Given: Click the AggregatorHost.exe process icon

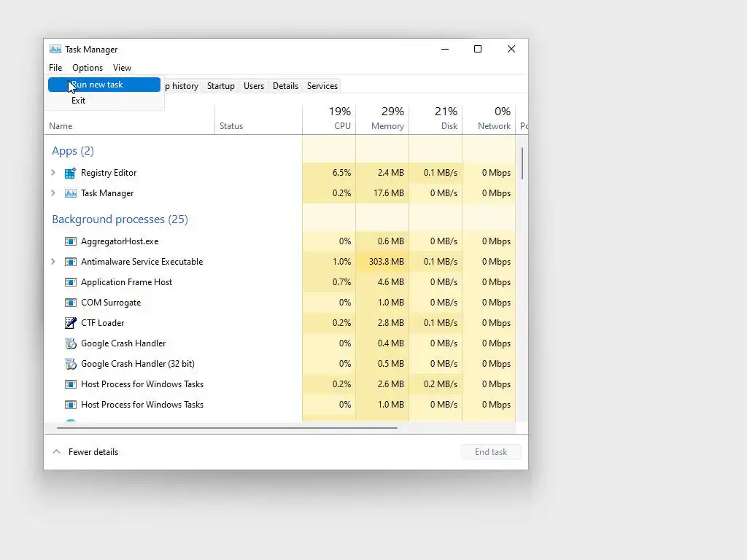Looking at the screenshot, I should (71, 241).
